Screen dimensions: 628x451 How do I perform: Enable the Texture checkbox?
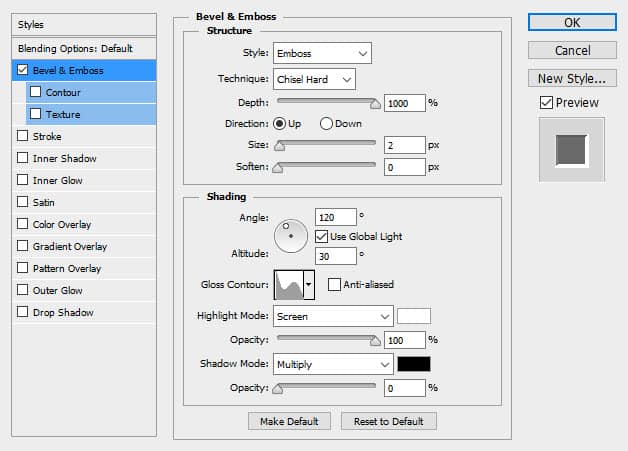36,115
